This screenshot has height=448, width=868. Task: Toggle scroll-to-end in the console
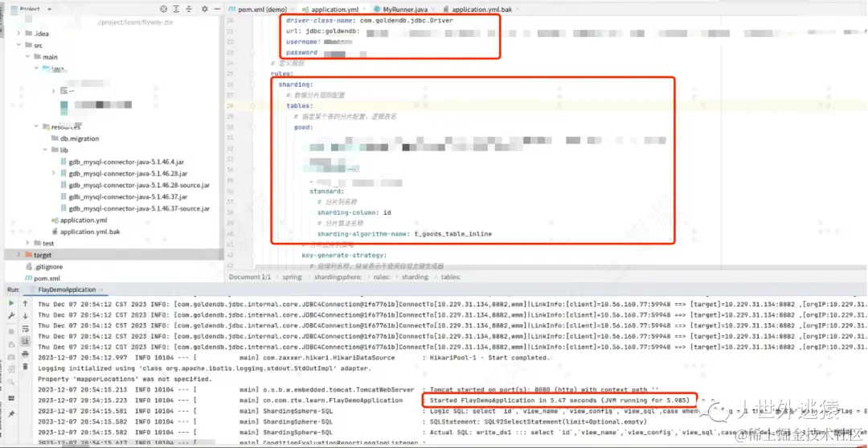(x=25, y=341)
